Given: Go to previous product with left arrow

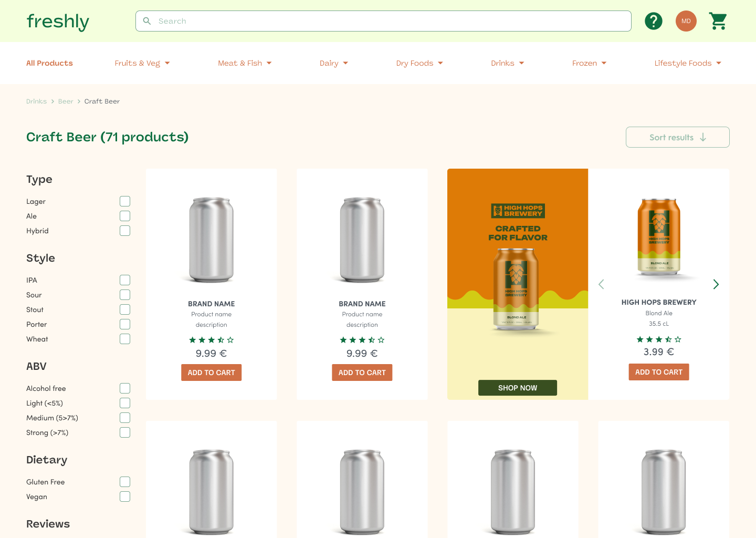Looking at the screenshot, I should [x=602, y=284].
